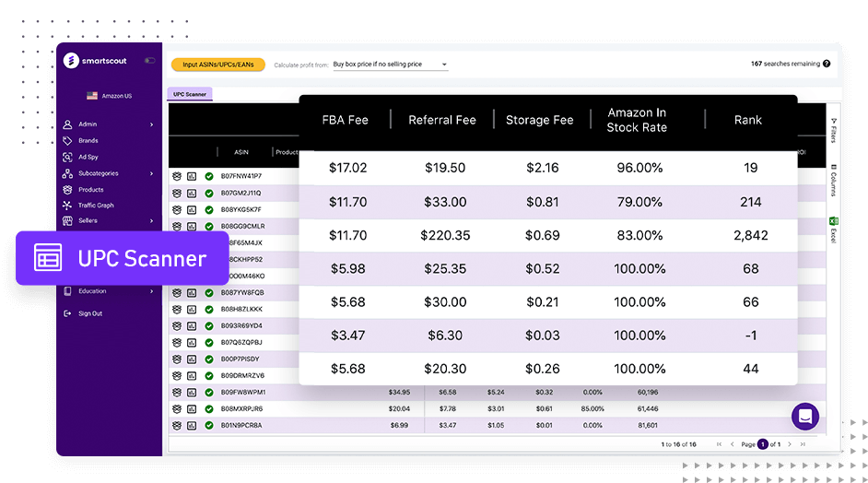
Task: Open Education in the sidebar
Action: tap(92, 290)
